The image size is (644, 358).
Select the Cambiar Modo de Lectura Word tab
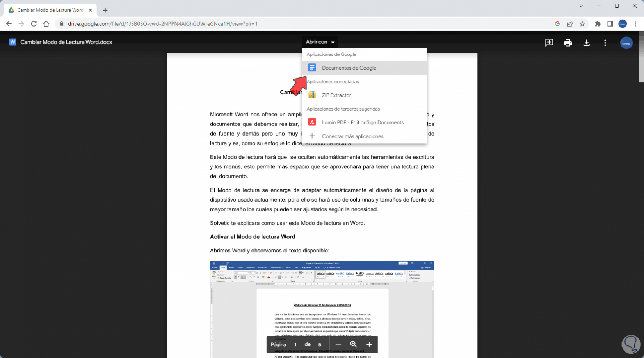point(50,10)
